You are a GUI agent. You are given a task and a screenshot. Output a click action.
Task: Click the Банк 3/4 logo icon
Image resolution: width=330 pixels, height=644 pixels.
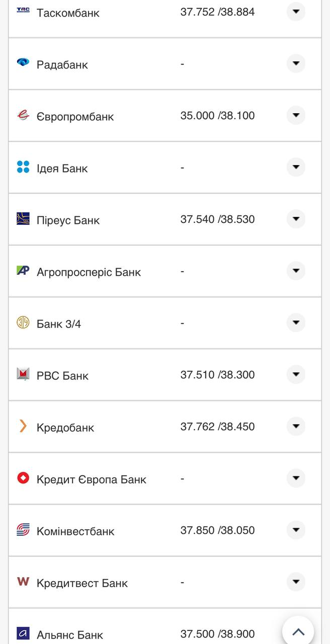pyautogui.click(x=23, y=323)
